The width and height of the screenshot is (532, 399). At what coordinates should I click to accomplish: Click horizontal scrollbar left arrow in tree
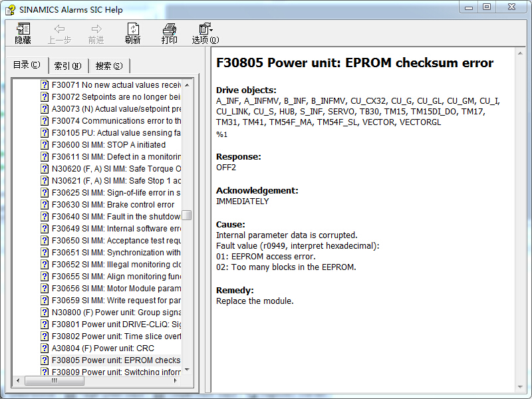click(18, 380)
